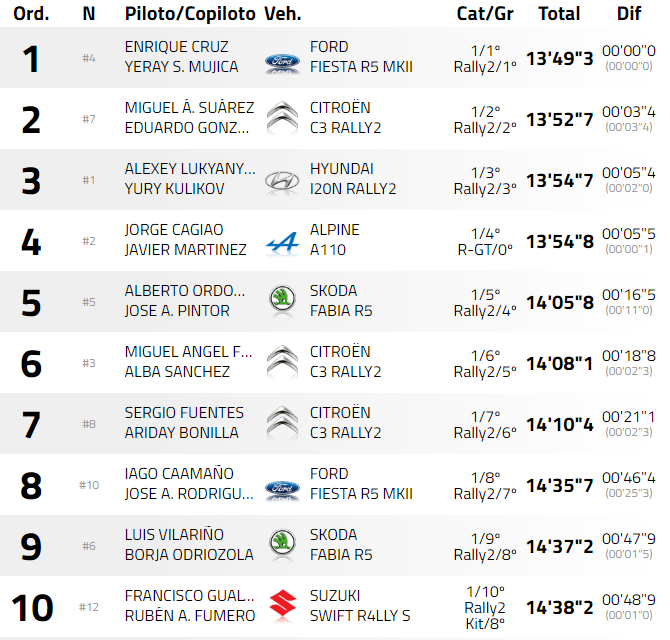The image size is (670, 640).
Task: Click the Citroën logo beside Alba Sanchez
Action: click(282, 362)
